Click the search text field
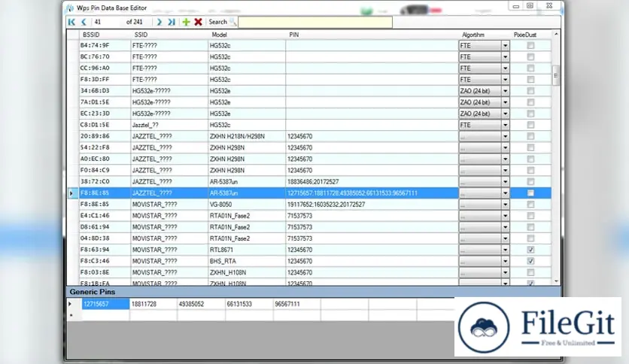Viewport: 629px width, 364px height. 315,22
